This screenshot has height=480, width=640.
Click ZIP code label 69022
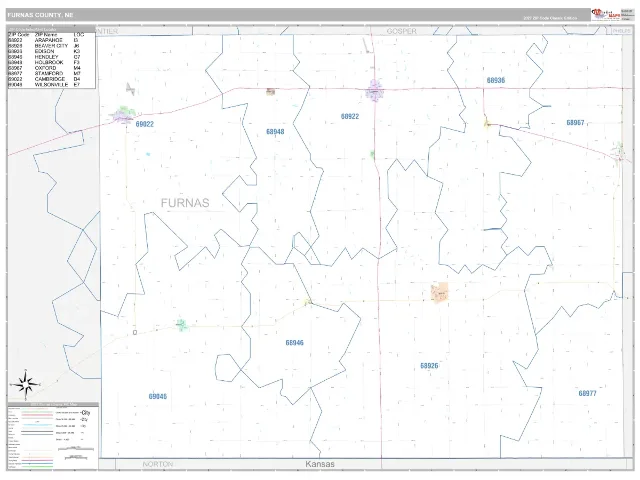click(144, 124)
